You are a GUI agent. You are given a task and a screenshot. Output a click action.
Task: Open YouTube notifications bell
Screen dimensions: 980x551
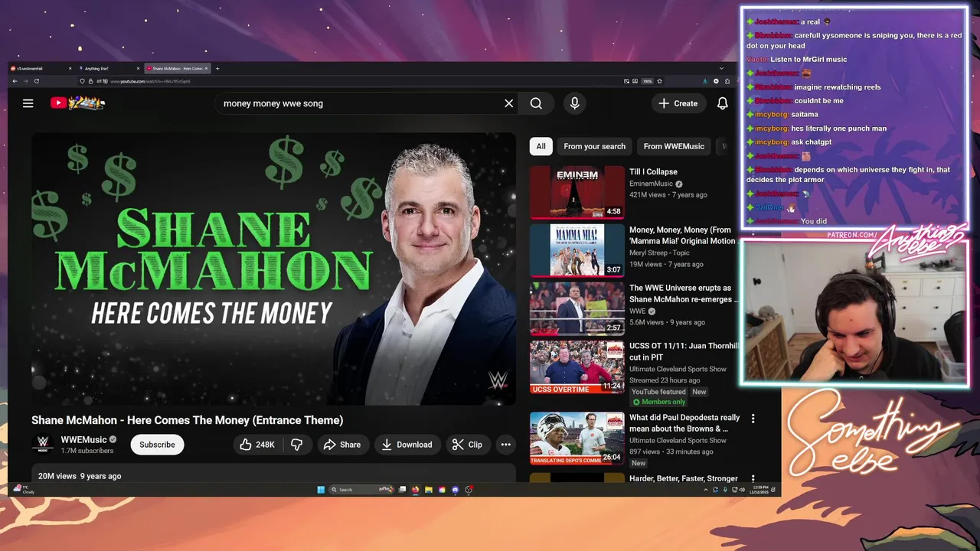click(722, 103)
